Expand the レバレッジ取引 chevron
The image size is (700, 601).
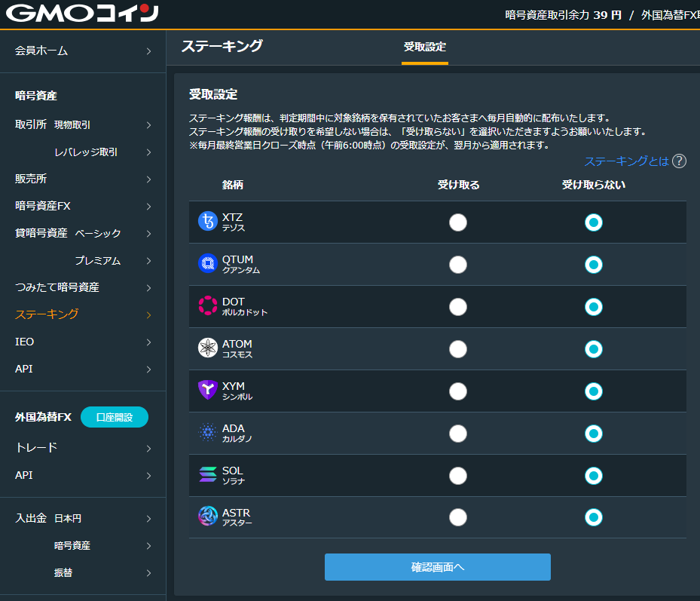click(x=148, y=152)
